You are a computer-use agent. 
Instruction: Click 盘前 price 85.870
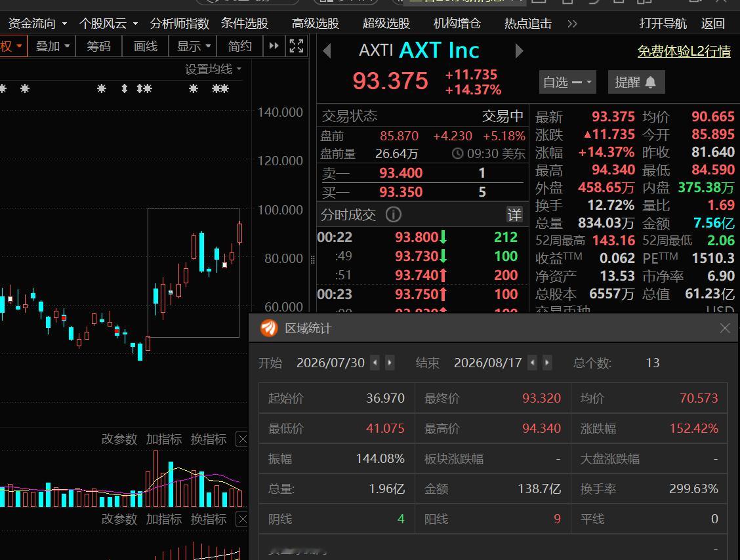point(399,136)
